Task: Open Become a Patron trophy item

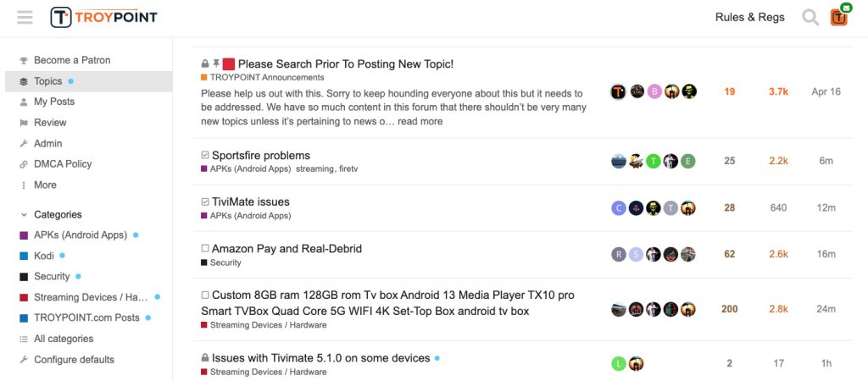Action: tap(71, 60)
